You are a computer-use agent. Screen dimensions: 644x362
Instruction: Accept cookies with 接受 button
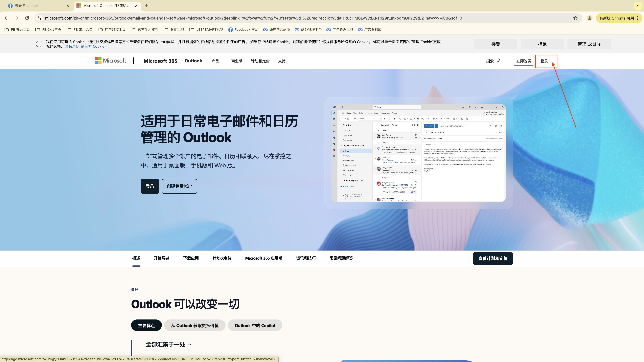(x=496, y=44)
